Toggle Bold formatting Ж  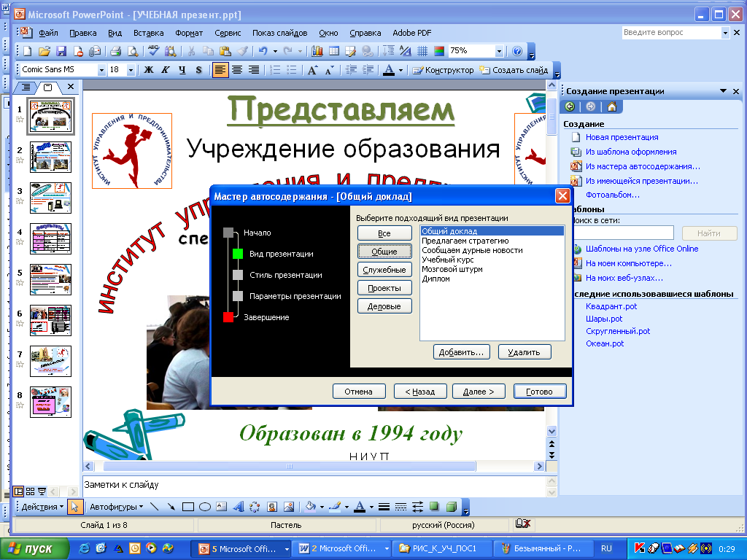149,70
